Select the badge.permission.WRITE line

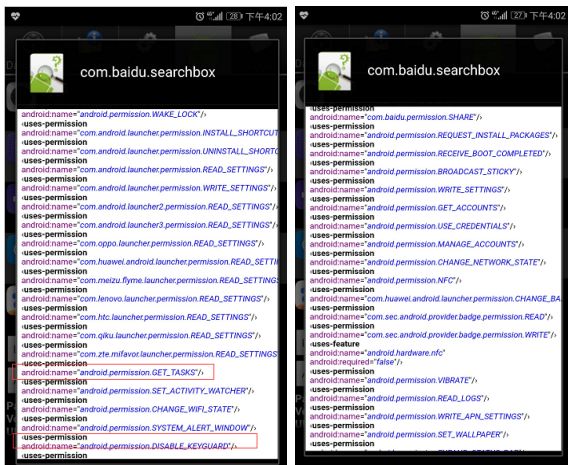click(x=433, y=335)
